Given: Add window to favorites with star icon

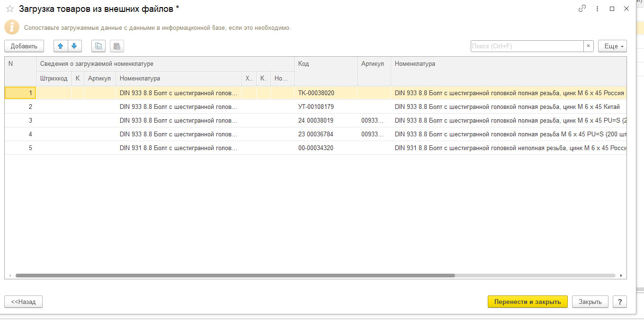Looking at the screenshot, I should click(10, 9).
